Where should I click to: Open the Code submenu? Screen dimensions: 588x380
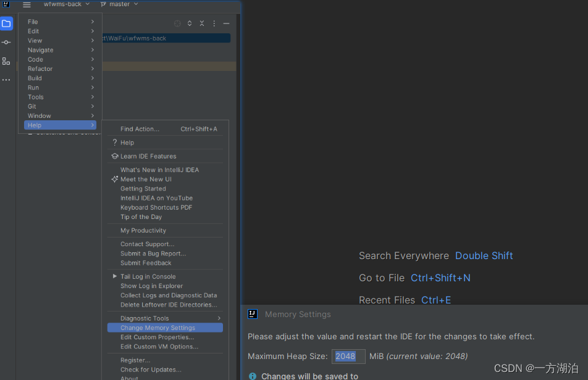61,59
